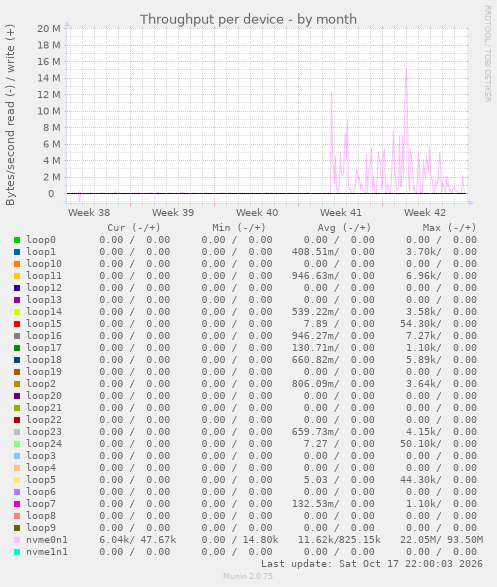Click the loop0 green legend swatch
Viewport: 497px width, 587px height.
(x=17, y=240)
